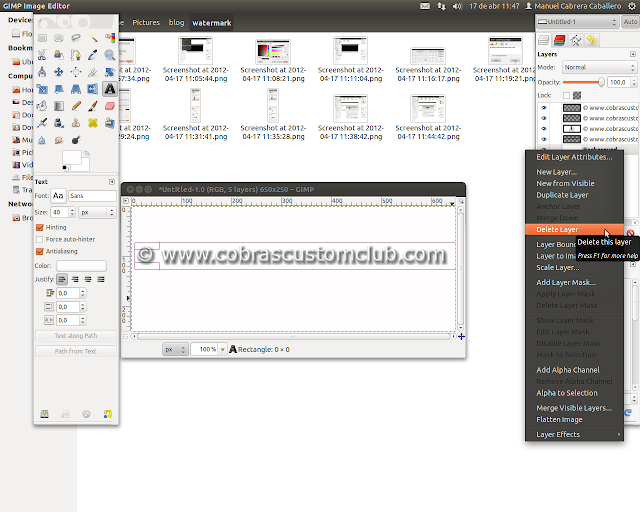Screen dimensions: 640x512
Task: Select the Rectangle Select tool
Action: coord(42,38)
